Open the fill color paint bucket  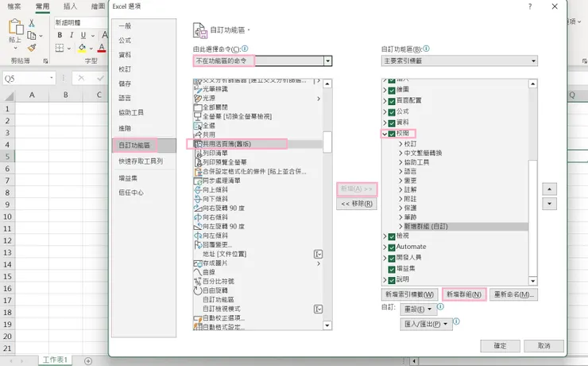click(82, 48)
